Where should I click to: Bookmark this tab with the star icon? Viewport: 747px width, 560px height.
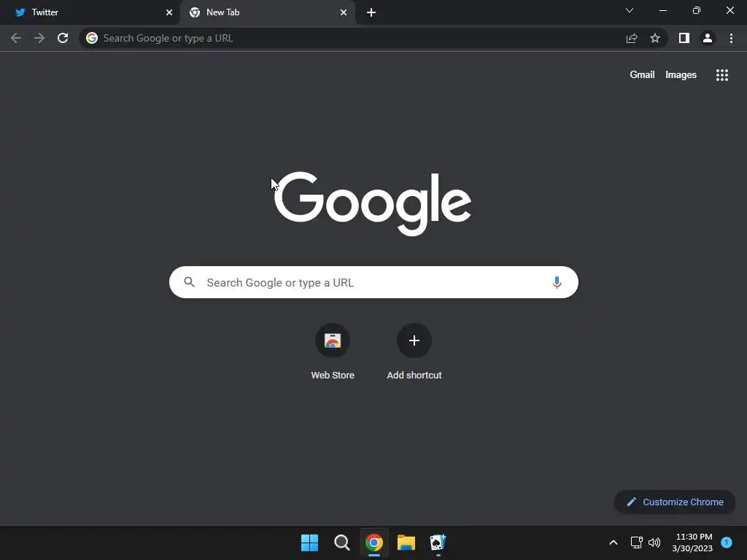tap(655, 38)
